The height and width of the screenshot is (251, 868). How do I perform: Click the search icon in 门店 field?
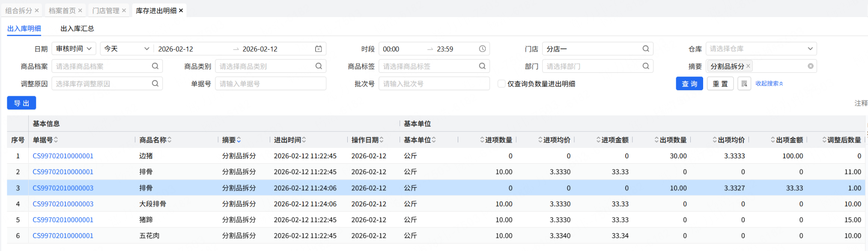(x=646, y=49)
